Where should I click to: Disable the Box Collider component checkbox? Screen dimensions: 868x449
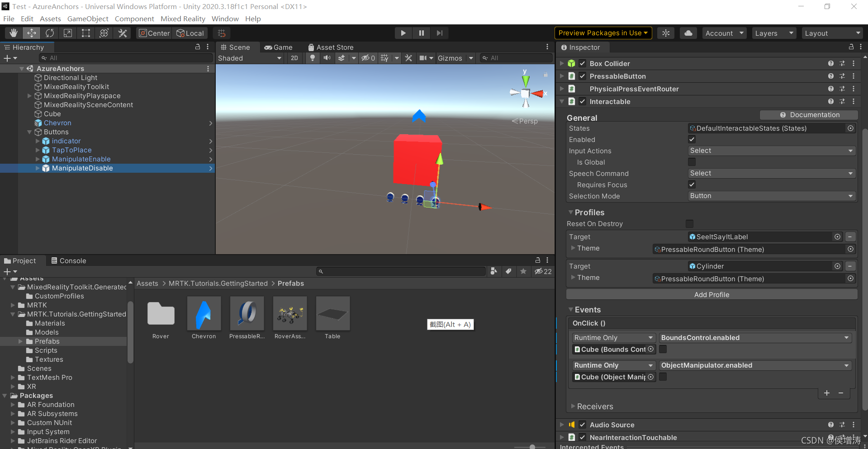point(583,64)
